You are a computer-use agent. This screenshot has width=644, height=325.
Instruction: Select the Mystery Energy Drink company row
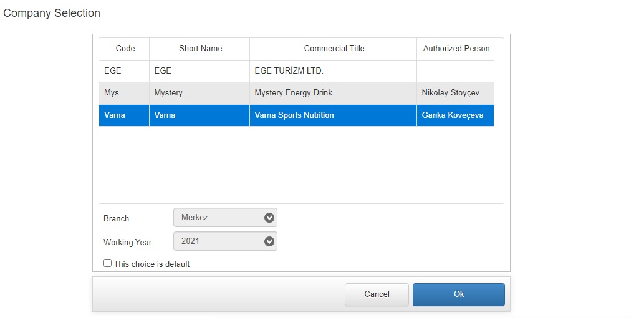click(x=296, y=93)
